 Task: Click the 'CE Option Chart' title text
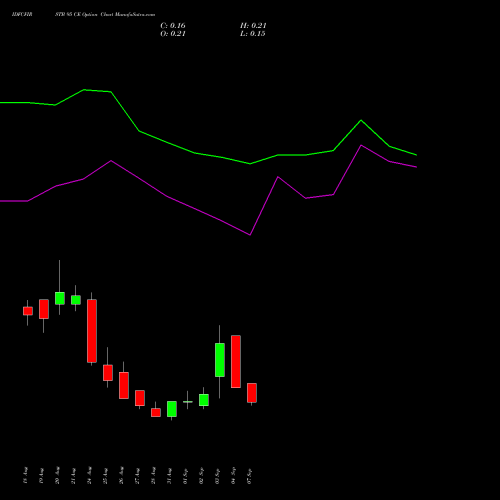(92, 15)
